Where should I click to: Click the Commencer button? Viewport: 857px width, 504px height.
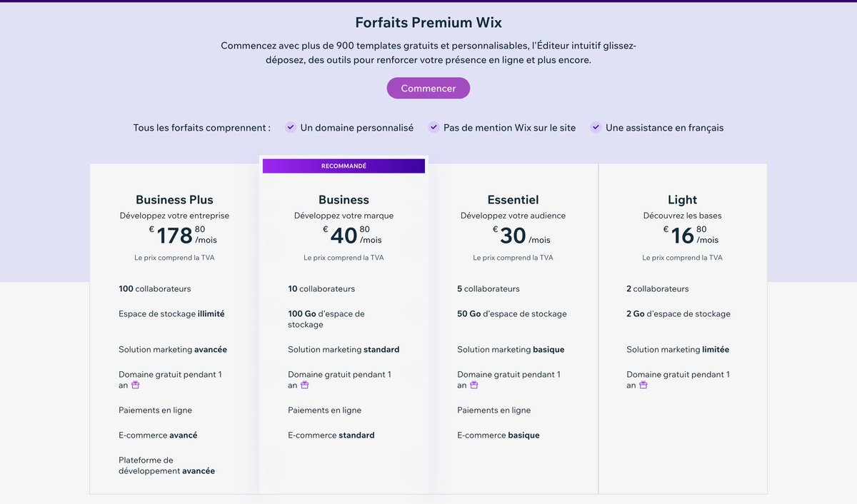click(428, 88)
